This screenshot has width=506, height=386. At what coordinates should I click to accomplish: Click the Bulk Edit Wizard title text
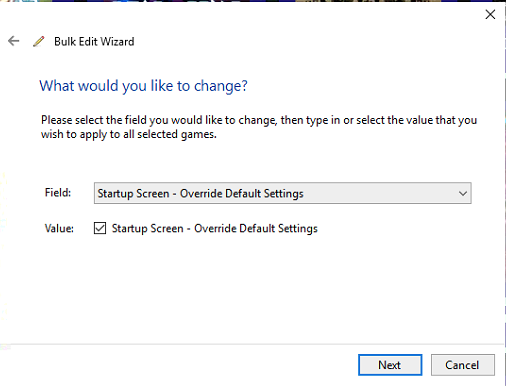point(94,42)
